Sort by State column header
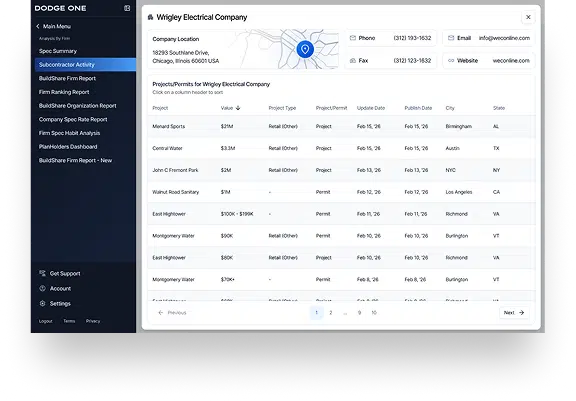Screen dimensions: 576x401 tap(499, 108)
